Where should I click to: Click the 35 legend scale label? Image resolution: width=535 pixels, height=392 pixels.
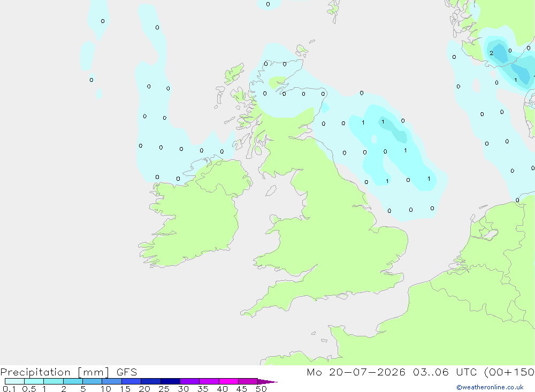click(203, 389)
